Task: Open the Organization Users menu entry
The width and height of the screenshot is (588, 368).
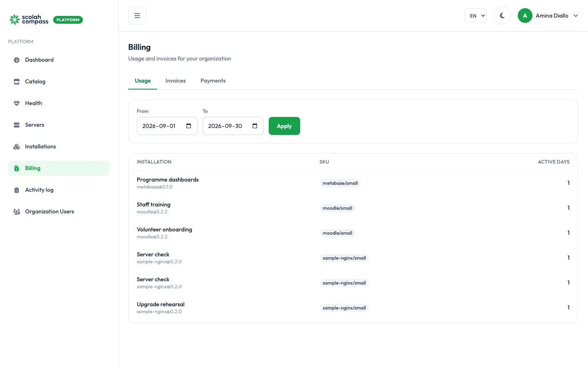Action: click(59, 212)
